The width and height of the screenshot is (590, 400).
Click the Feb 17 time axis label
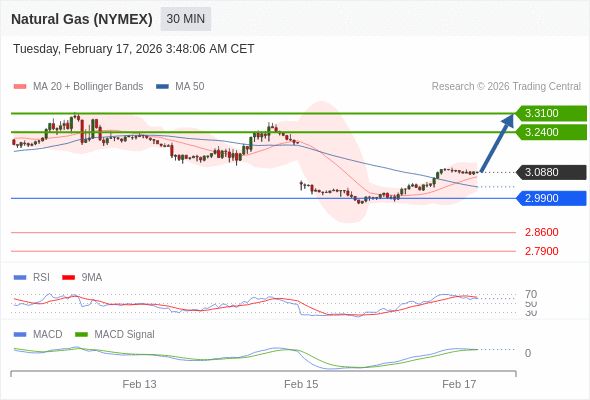[x=459, y=384]
